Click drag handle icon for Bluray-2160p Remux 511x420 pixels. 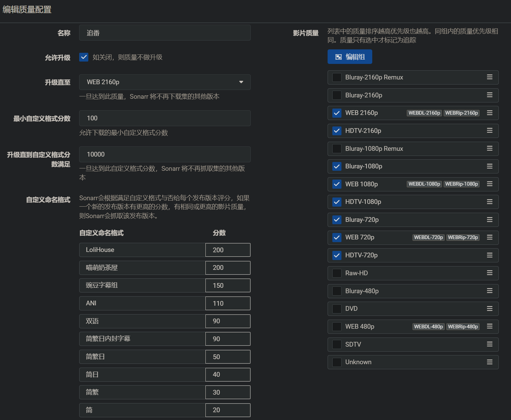tap(489, 77)
